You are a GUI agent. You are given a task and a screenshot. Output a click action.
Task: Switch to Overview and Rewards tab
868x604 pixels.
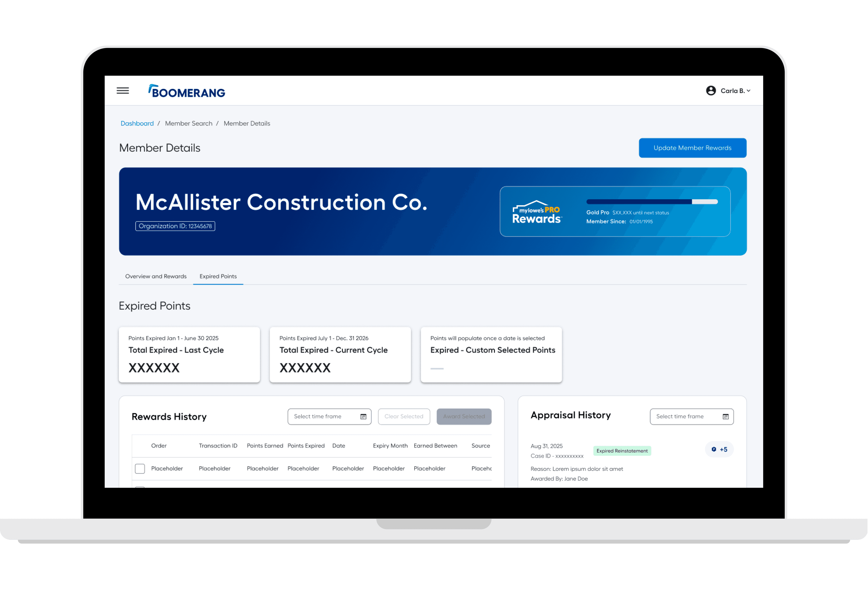tap(156, 276)
